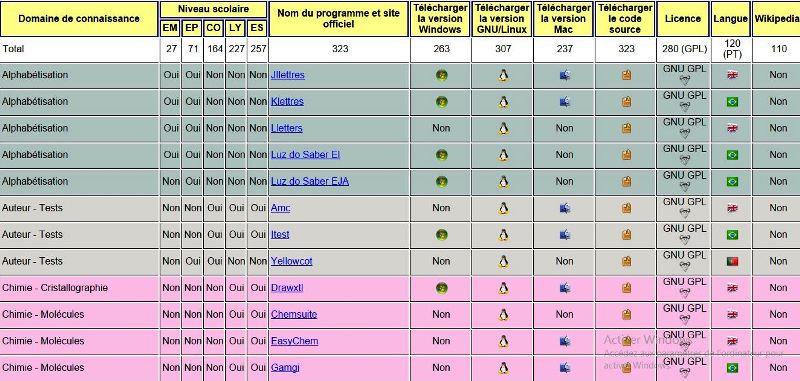Click the Télécharger la version Mac header
800x381 pixels.
[563, 19]
